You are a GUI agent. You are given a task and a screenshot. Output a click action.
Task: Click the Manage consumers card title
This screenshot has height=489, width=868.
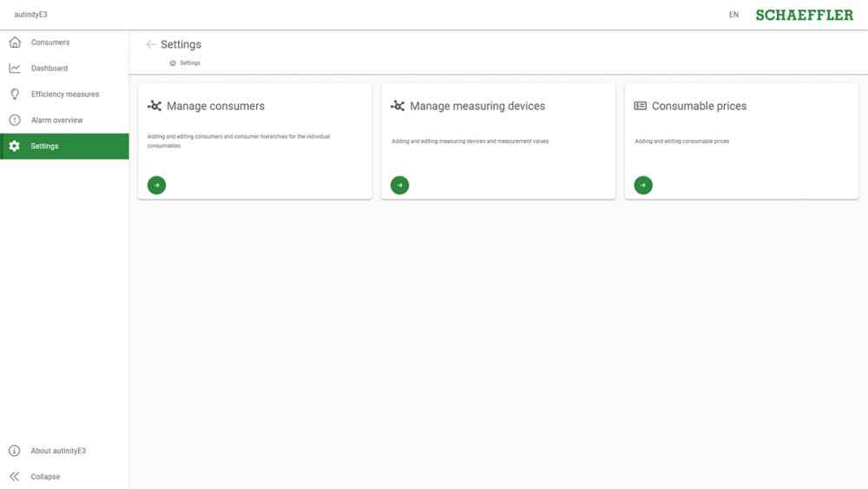coord(215,106)
